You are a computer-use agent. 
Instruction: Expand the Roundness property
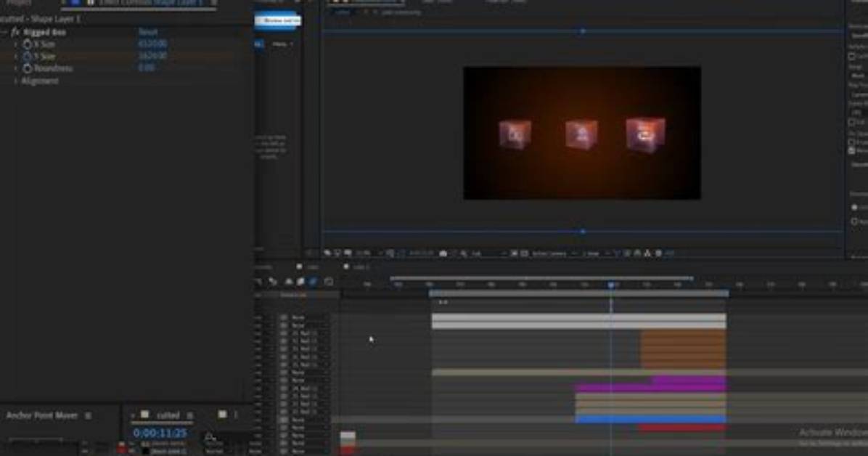[x=15, y=69]
